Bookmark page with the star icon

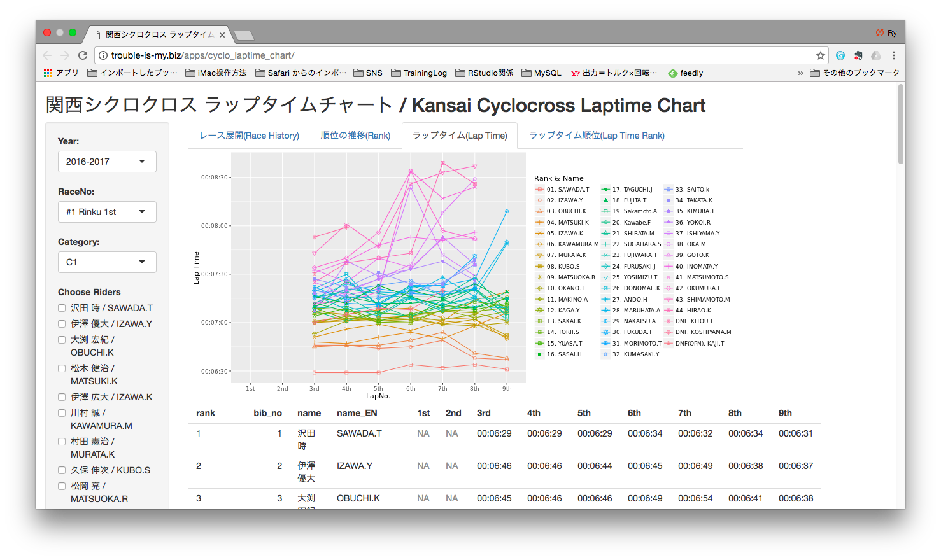(x=821, y=55)
